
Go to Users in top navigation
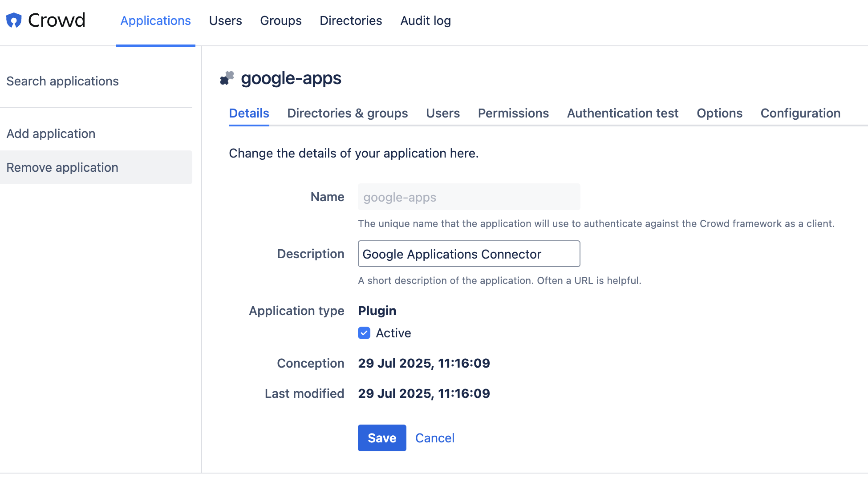(225, 20)
